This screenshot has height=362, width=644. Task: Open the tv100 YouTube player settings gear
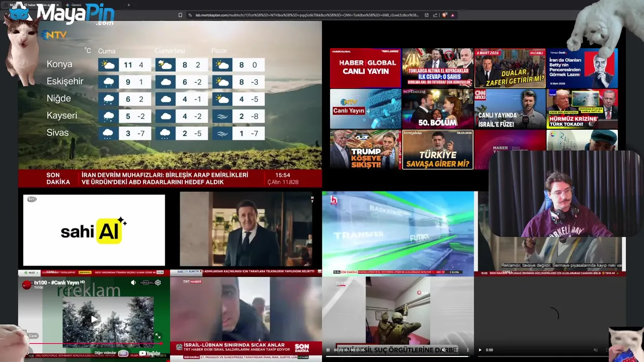(x=158, y=283)
